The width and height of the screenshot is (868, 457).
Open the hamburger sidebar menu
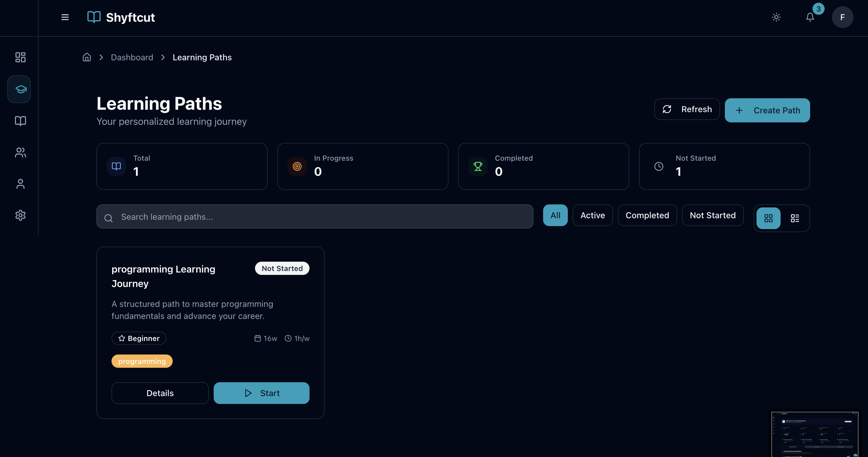click(x=65, y=17)
